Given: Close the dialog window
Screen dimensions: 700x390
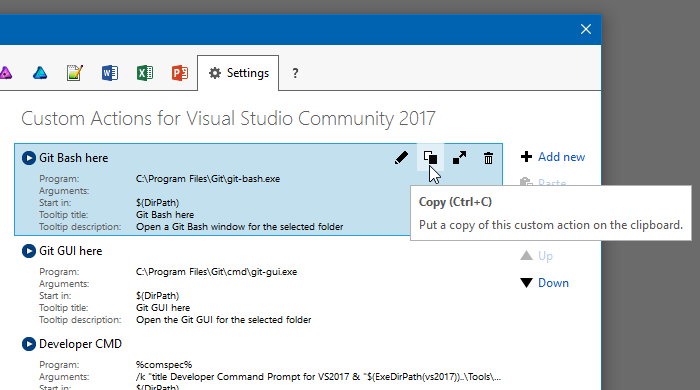Looking at the screenshot, I should [x=586, y=29].
